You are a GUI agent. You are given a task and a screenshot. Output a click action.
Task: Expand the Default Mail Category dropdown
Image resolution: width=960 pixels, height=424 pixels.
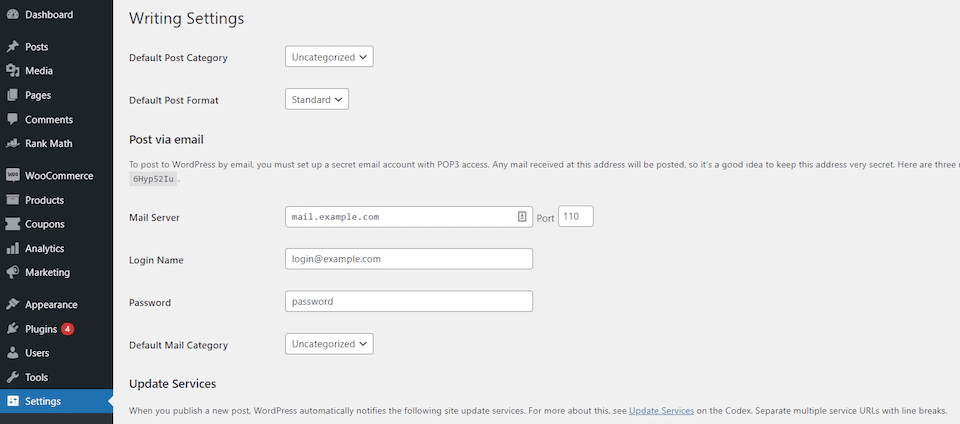[329, 344]
